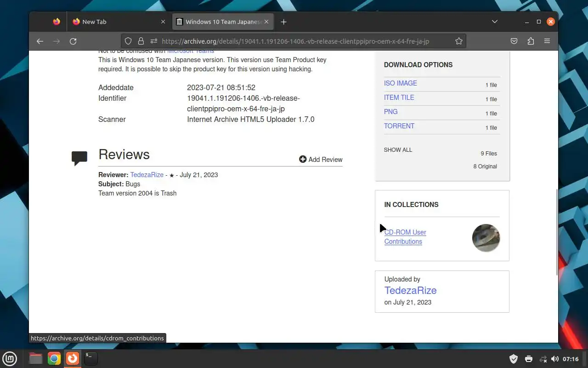This screenshot has width=588, height=368.
Task: Switch to the New Tab tab
Action: pos(119,22)
